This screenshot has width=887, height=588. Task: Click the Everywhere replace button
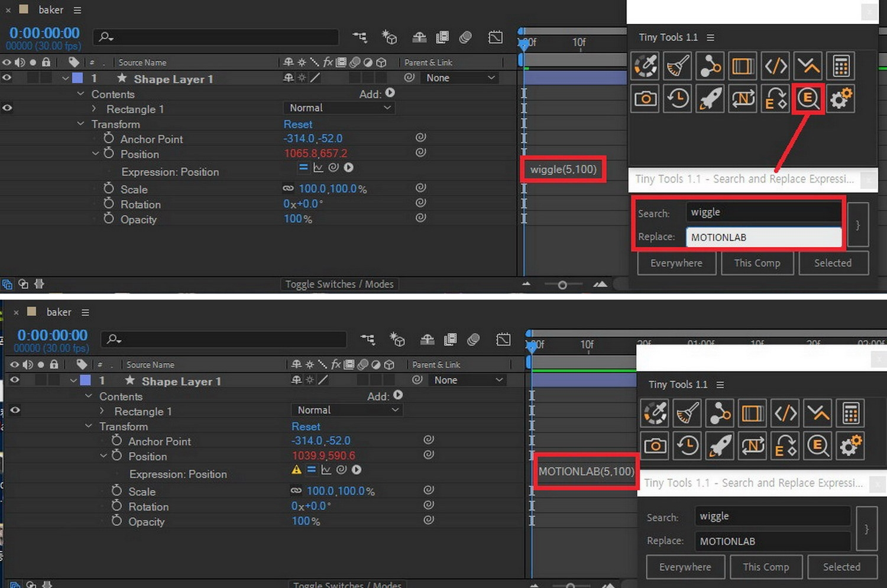pyautogui.click(x=676, y=263)
